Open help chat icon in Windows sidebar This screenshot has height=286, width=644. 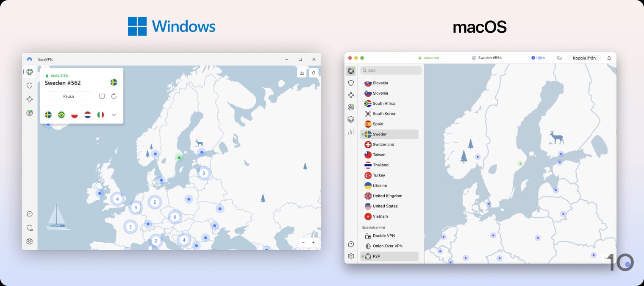29,214
